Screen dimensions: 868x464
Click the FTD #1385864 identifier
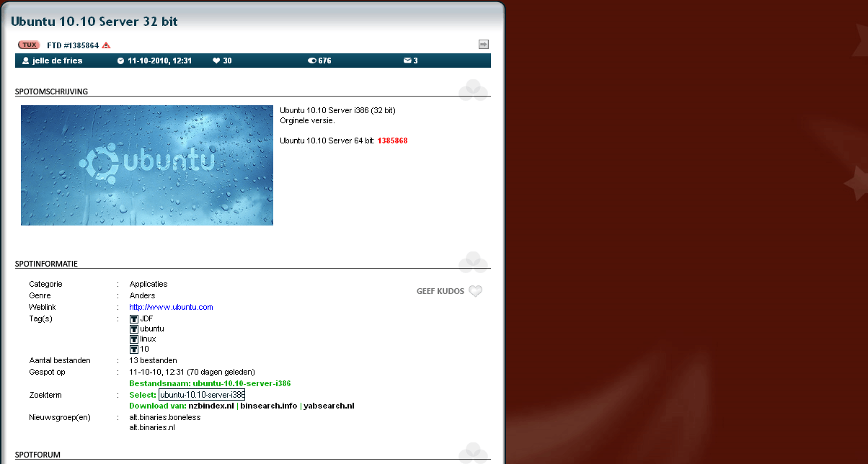coord(73,45)
